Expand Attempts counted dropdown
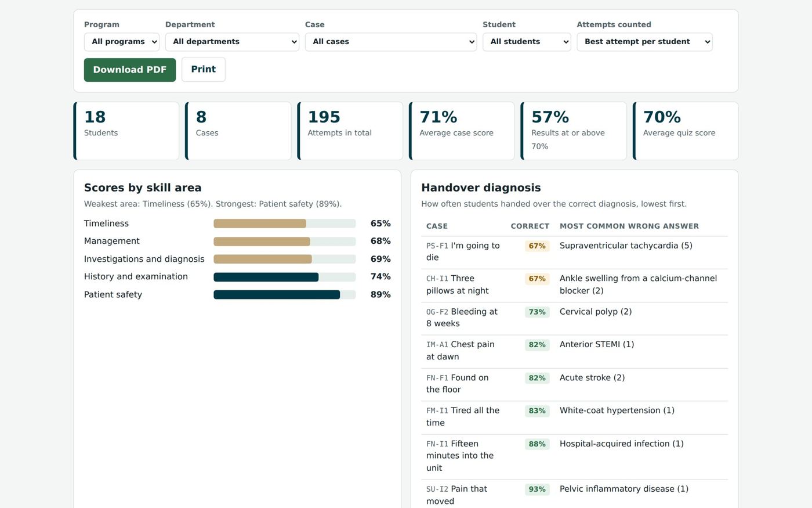Screen dimensions: 812x508 point(644,42)
